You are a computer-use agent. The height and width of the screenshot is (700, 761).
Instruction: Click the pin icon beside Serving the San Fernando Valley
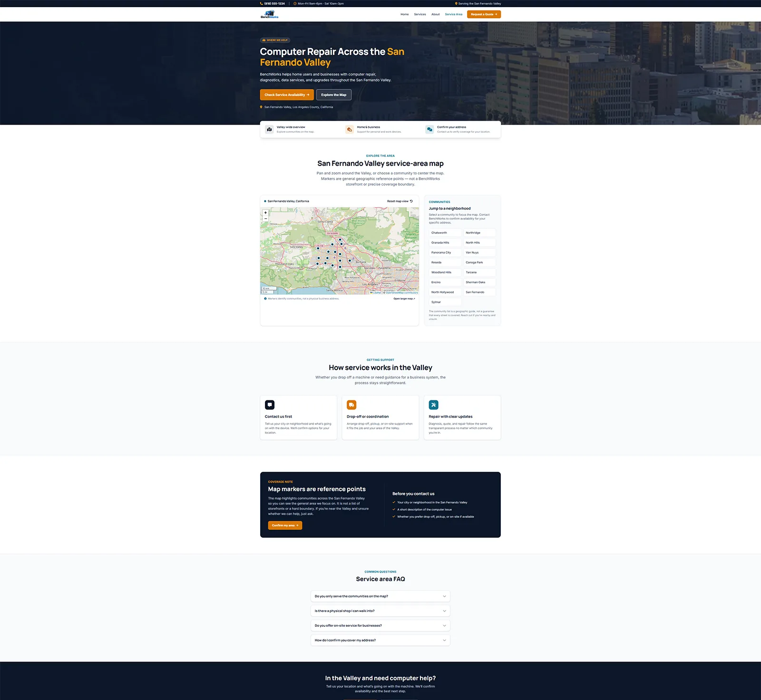tap(456, 3)
